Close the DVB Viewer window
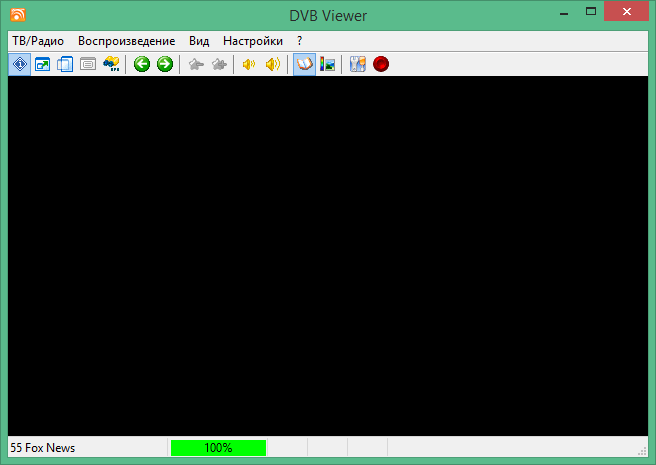The width and height of the screenshot is (656, 465). click(x=626, y=11)
